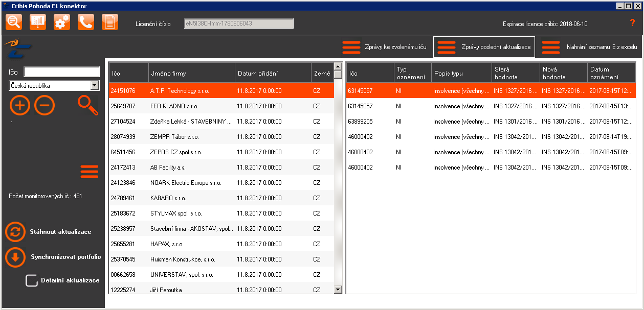The height and width of the screenshot is (310, 644).
Task: Click the Synchronizovat portfolio label
Action: point(66,257)
